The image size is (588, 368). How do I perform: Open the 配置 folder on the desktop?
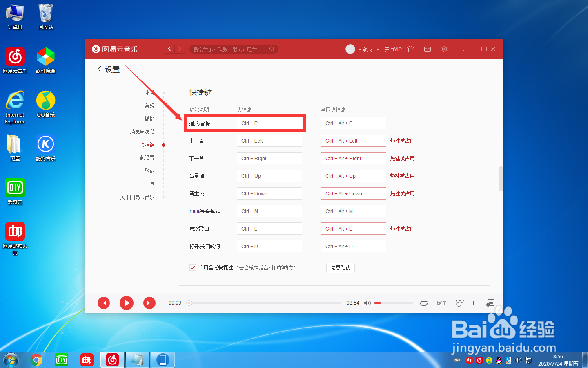[15, 148]
